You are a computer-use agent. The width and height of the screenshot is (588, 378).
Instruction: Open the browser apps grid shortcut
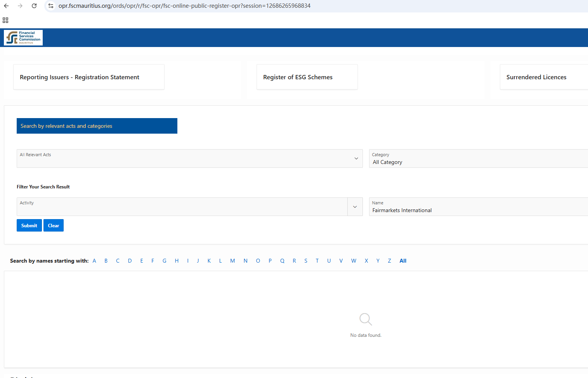point(5,20)
